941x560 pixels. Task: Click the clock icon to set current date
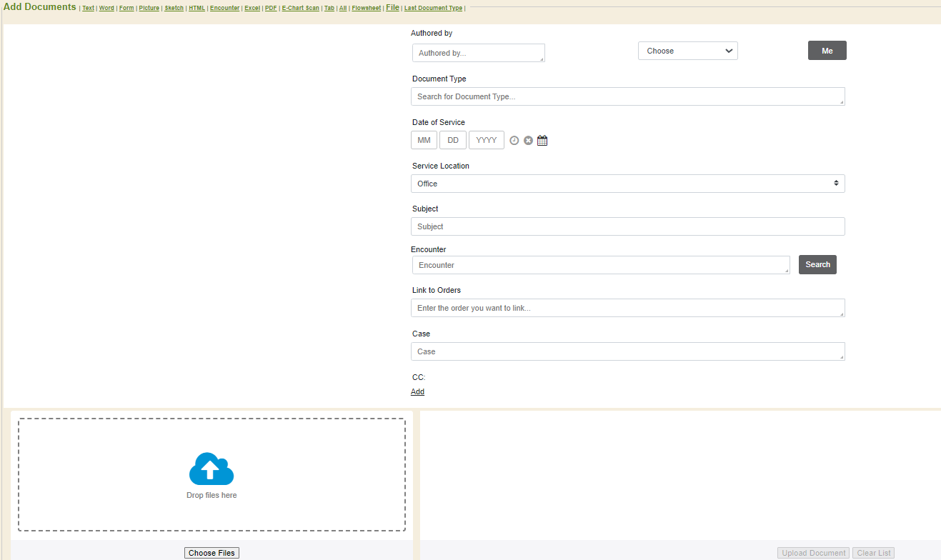pyautogui.click(x=514, y=141)
